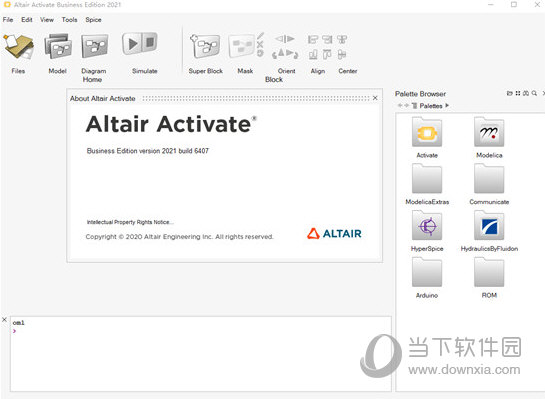Maximize the Altair Activate window

click(514, 5)
